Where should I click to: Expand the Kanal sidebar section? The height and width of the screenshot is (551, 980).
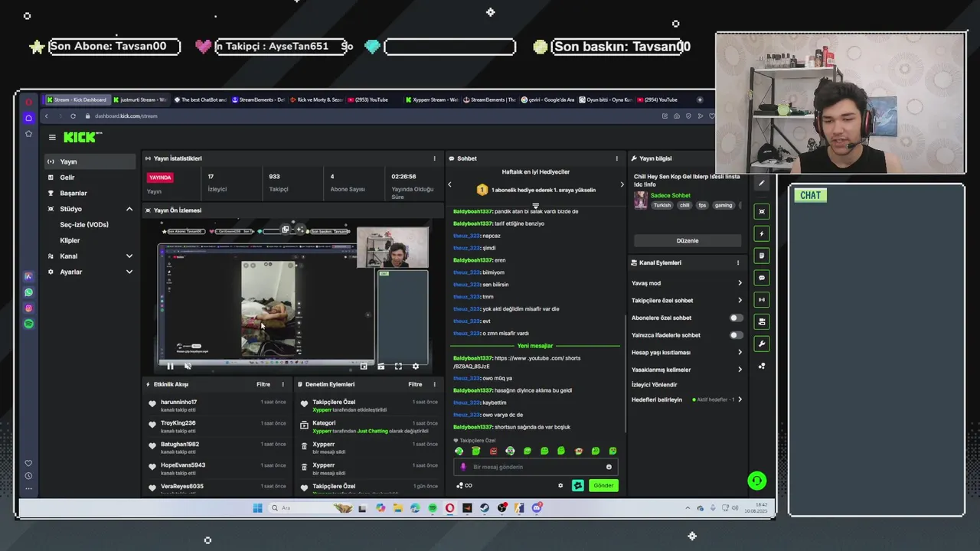[x=129, y=256]
